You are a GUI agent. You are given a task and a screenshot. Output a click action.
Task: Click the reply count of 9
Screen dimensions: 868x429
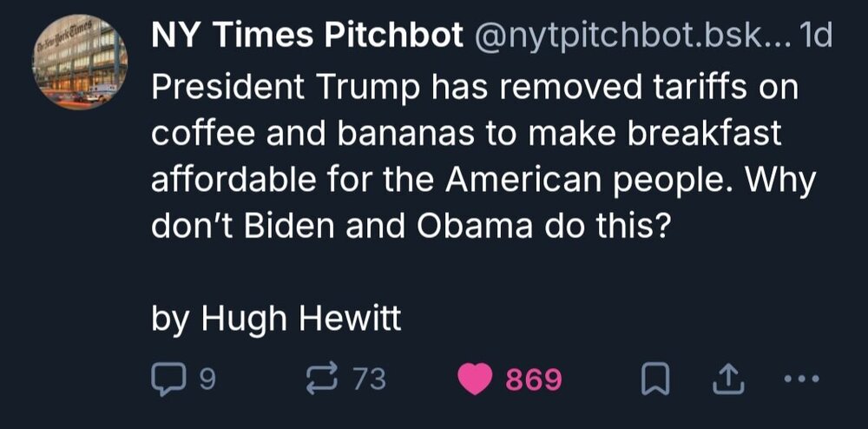(x=207, y=379)
